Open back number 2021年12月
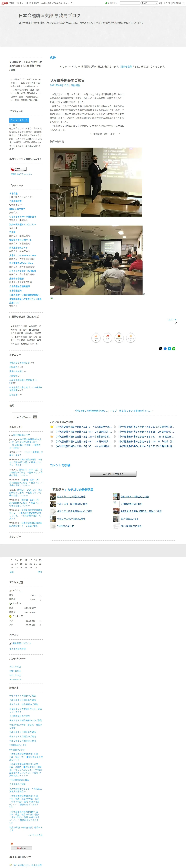 coord(15,666)
